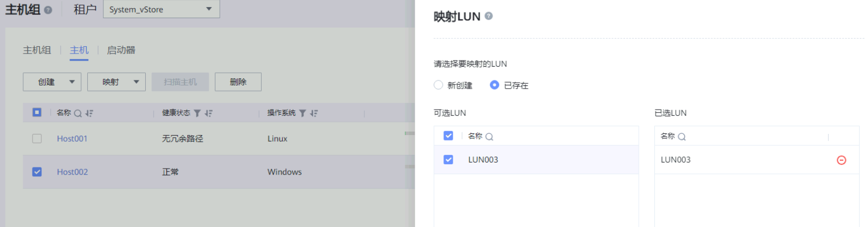The height and width of the screenshot is (227, 868).
Task: Remove LUN003 from the selected LUN list
Action: point(841,160)
